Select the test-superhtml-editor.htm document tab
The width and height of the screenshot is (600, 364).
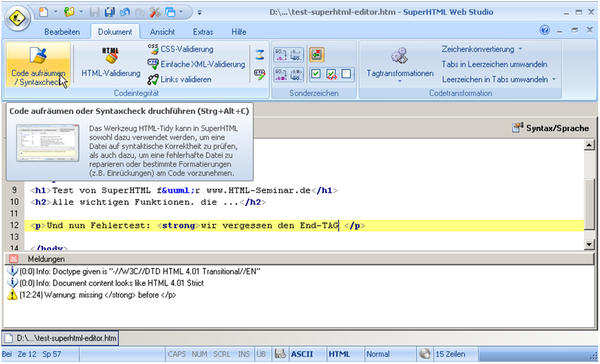(x=60, y=338)
